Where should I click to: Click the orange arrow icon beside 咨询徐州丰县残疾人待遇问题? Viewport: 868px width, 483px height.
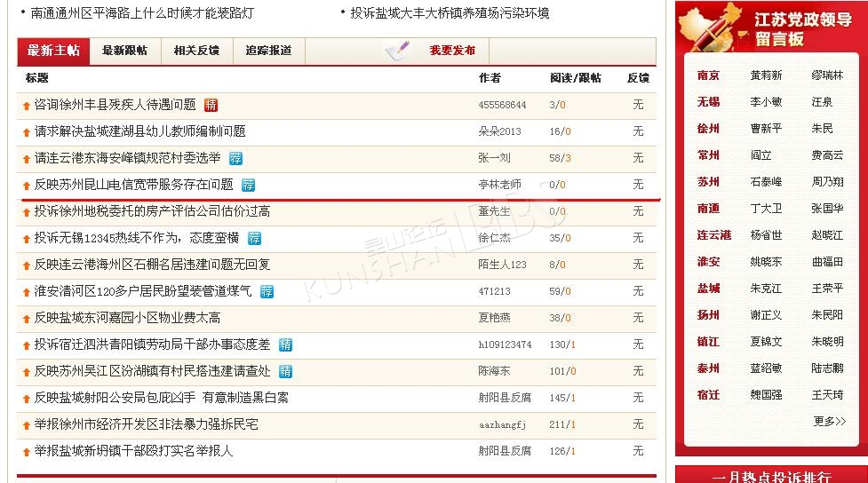[x=26, y=106]
